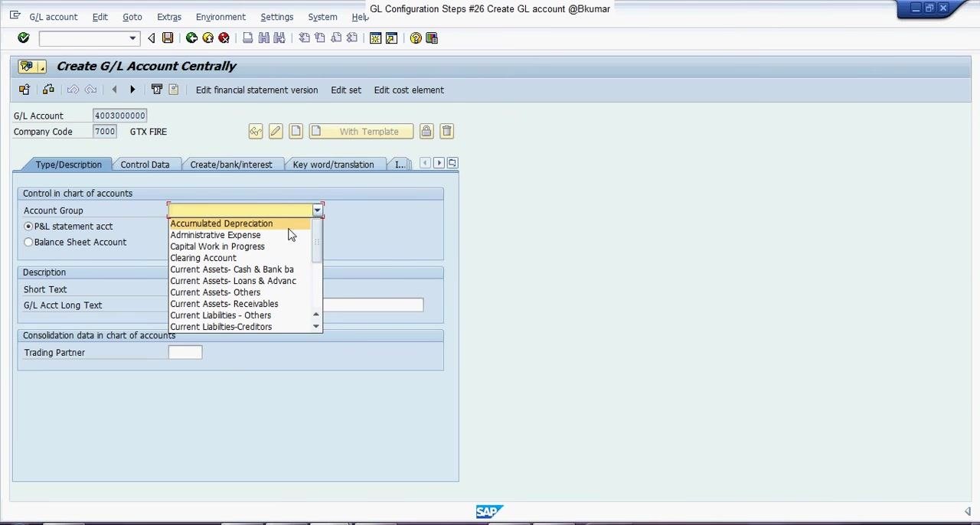The height and width of the screenshot is (525, 980).
Task: Choose Accumulated Depreciation from the list
Action: click(x=240, y=223)
